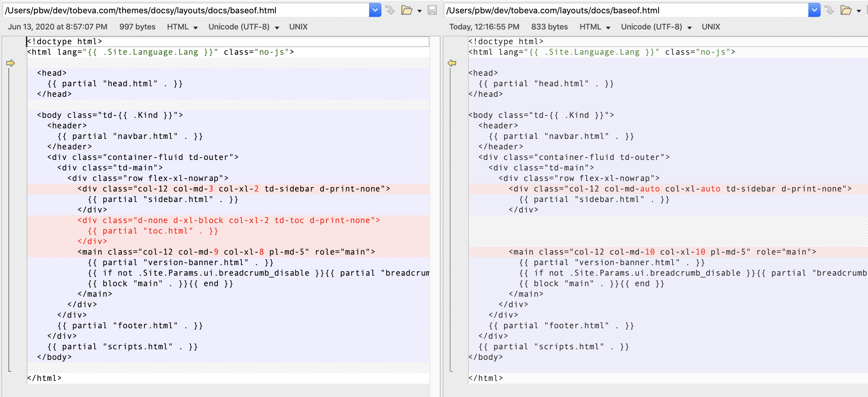This screenshot has height=397, width=868.
Task: Click the right '{{ partial "head.html" . }}' line
Action: tap(668, 84)
